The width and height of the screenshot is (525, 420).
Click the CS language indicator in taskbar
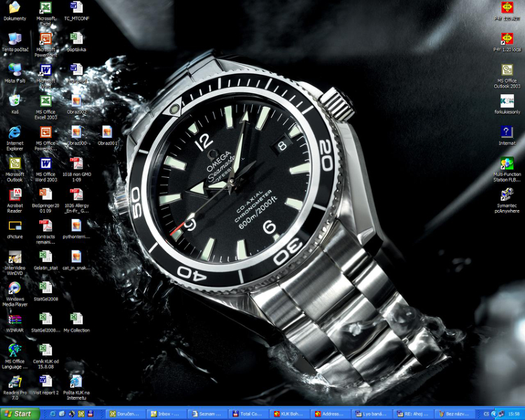pos(486,414)
